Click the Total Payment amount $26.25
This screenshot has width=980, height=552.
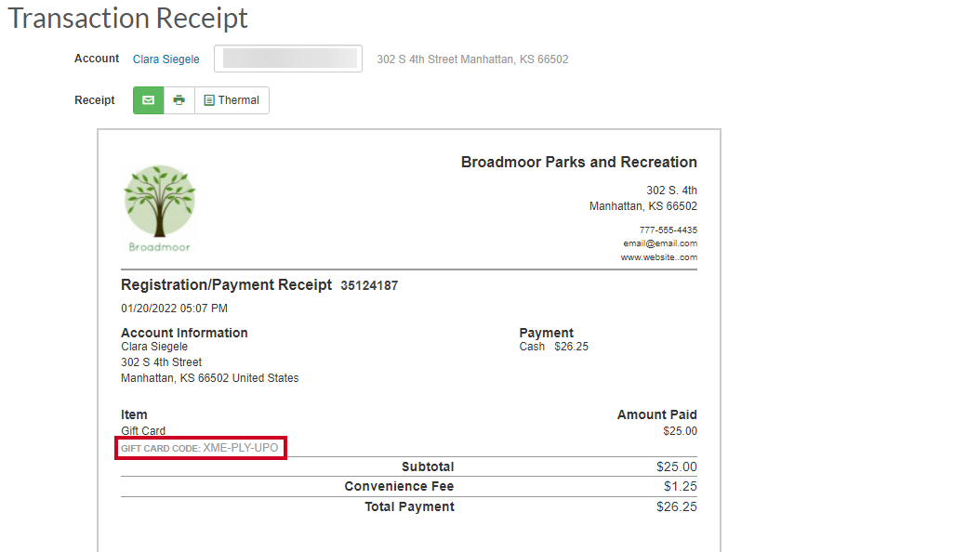676,506
